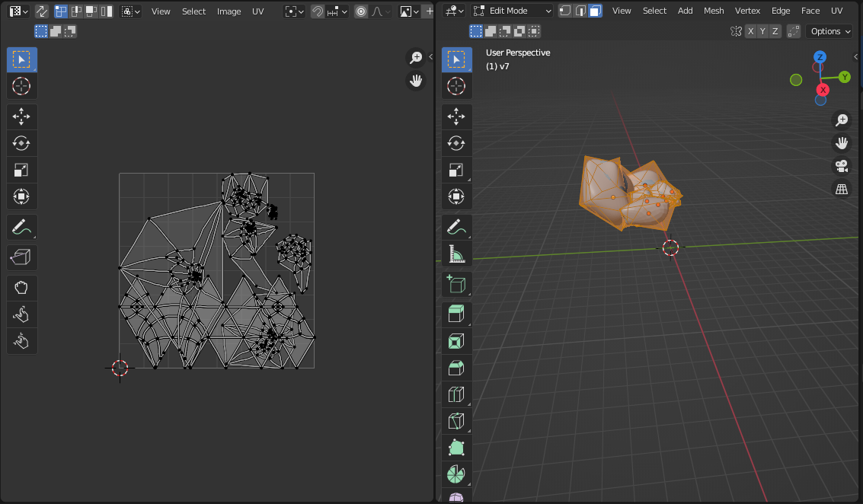Select the Annotate tool in UV editor
Screen dimensions: 863x504
coord(21,227)
